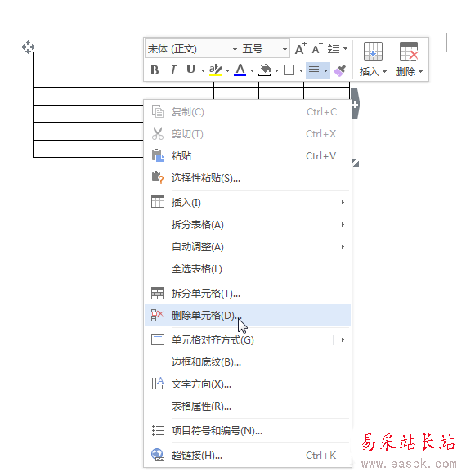457x476 pixels.
Task: Choose 选择性粘贴(S)... menu entry
Action: [248, 178]
